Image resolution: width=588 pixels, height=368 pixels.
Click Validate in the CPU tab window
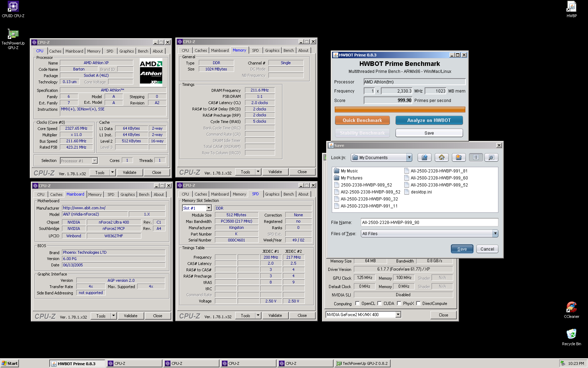pos(129,172)
